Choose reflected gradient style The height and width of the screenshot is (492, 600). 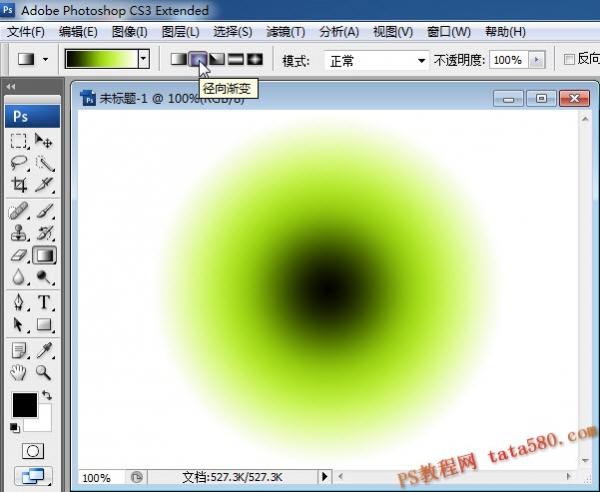(236, 59)
